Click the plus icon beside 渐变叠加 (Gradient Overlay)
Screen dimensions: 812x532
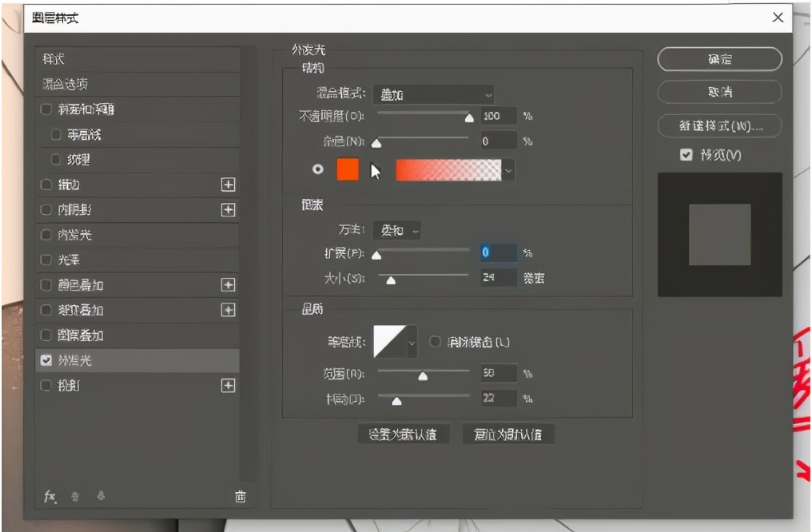coord(228,310)
